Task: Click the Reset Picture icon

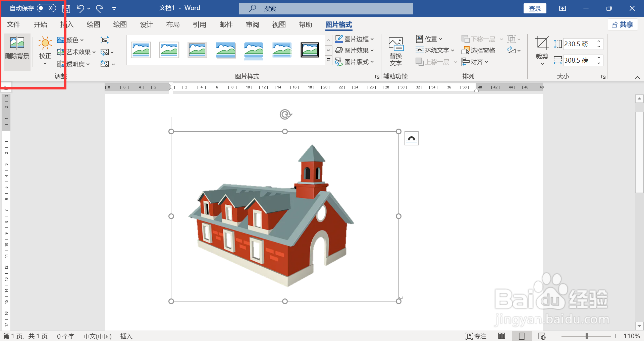Action: click(107, 64)
